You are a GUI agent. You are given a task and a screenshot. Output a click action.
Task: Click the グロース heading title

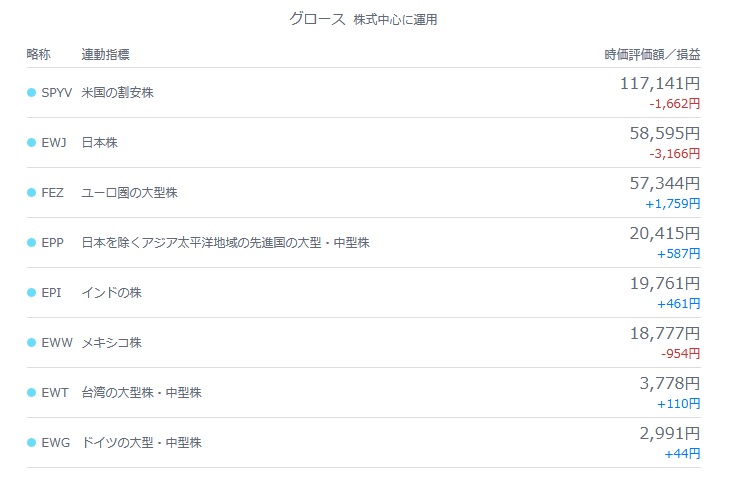317,19
